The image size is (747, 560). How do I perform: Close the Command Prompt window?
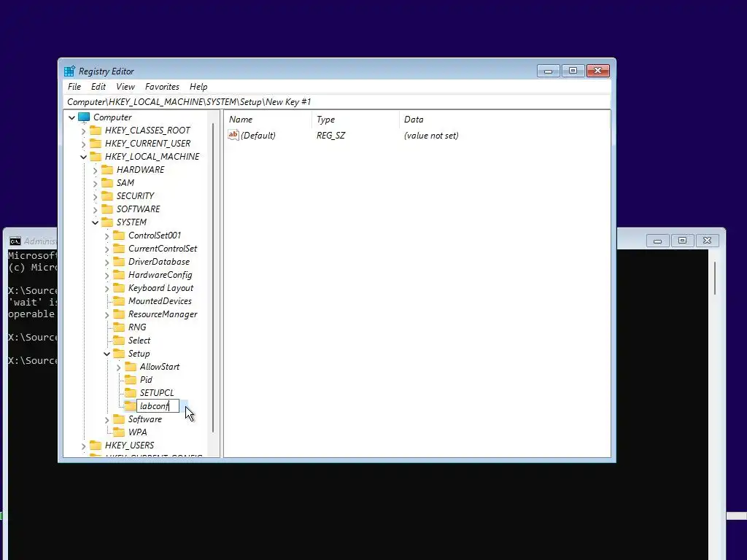[x=707, y=241]
